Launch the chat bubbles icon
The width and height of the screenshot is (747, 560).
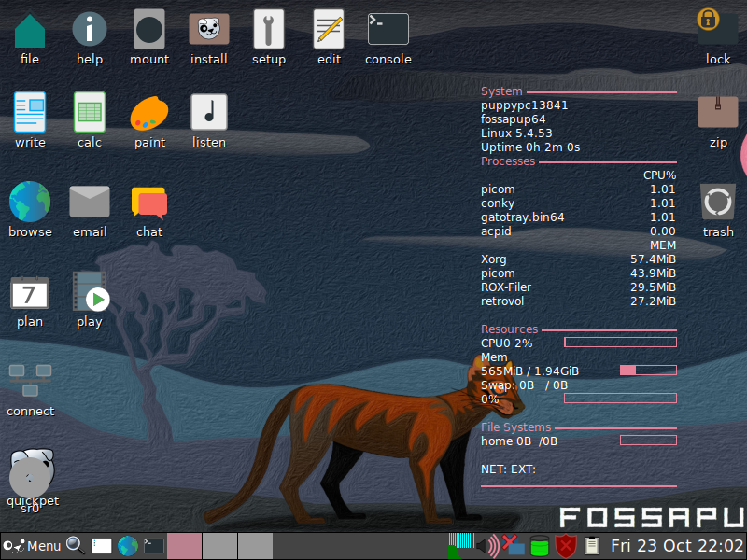click(x=149, y=203)
